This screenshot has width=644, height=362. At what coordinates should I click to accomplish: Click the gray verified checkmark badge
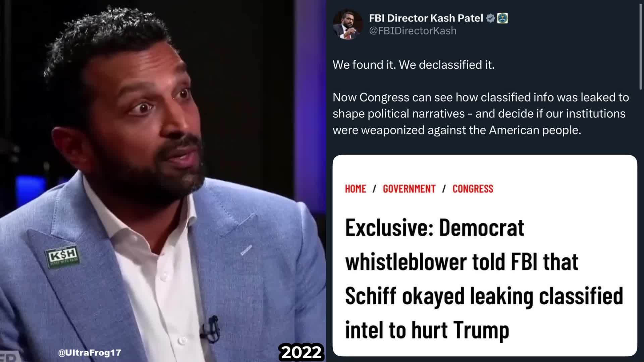490,18
